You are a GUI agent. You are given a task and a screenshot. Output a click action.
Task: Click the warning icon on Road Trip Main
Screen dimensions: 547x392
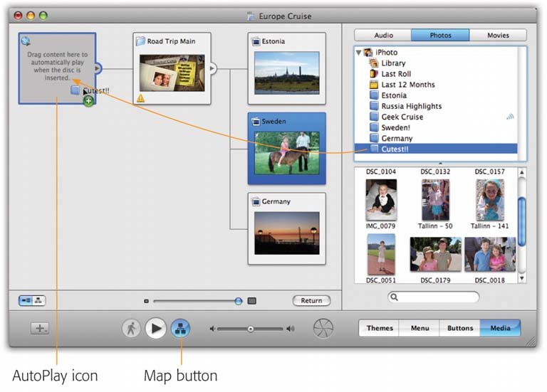point(140,98)
